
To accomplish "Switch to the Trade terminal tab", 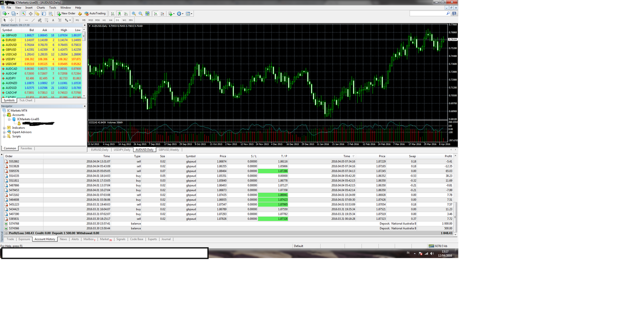I will click(10, 239).
